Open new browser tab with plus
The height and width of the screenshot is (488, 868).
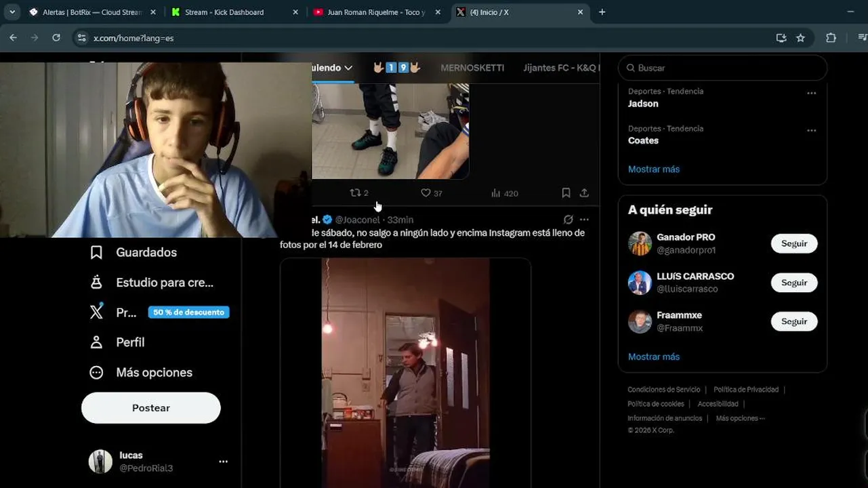(x=602, y=12)
